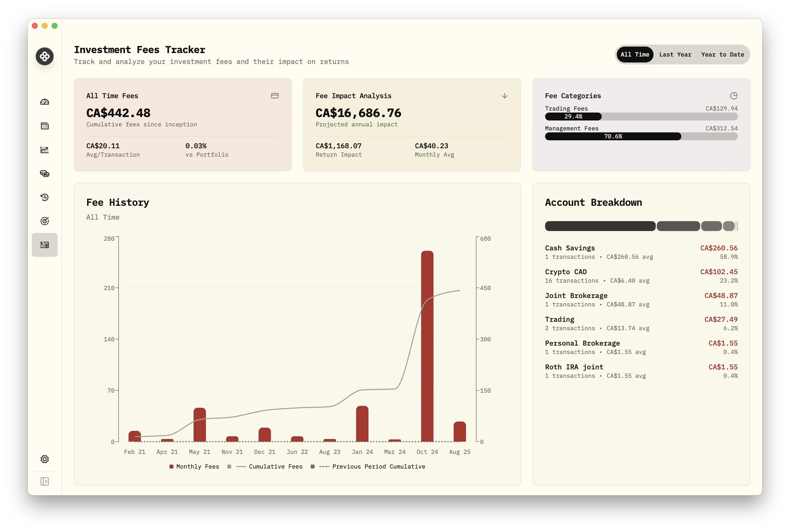The width and height of the screenshot is (790, 532).
Task: Collapse the sidebar panel
Action: 44,481
